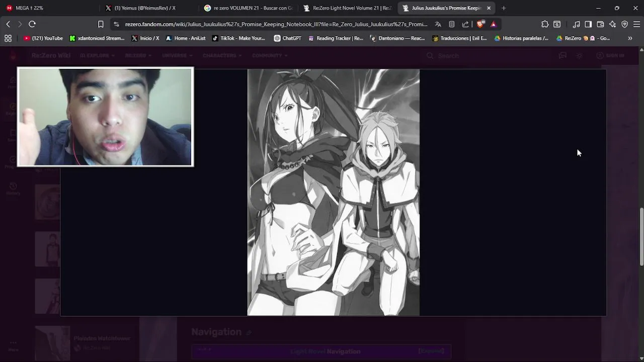Open the xdantonioxd Stream bookmark
Screen dimensions: 644x362
(x=97, y=38)
